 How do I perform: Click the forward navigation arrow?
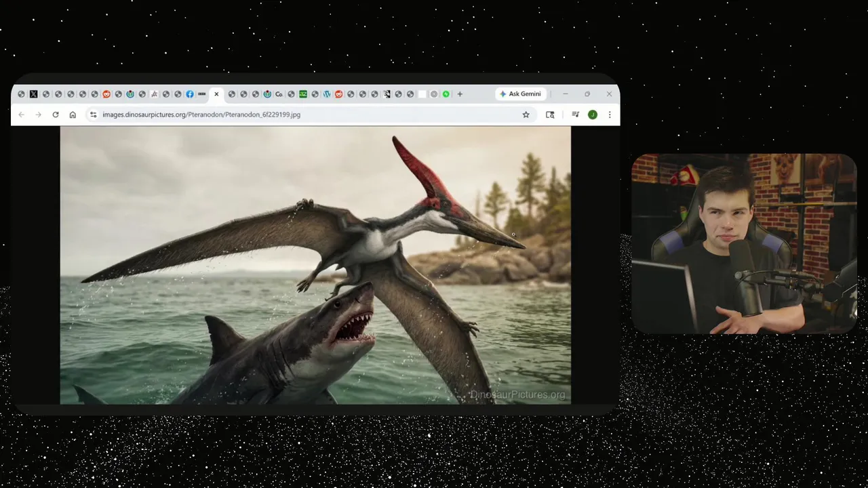click(38, 115)
